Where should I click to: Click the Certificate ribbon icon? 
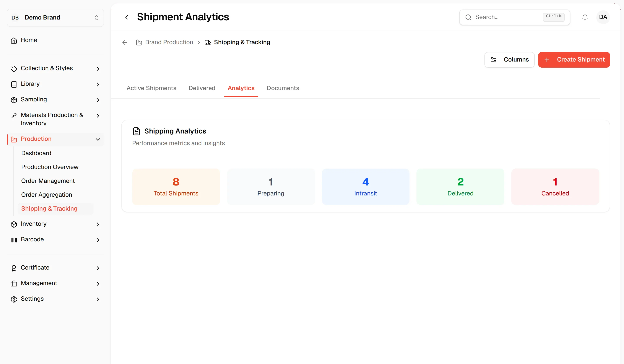point(14,268)
